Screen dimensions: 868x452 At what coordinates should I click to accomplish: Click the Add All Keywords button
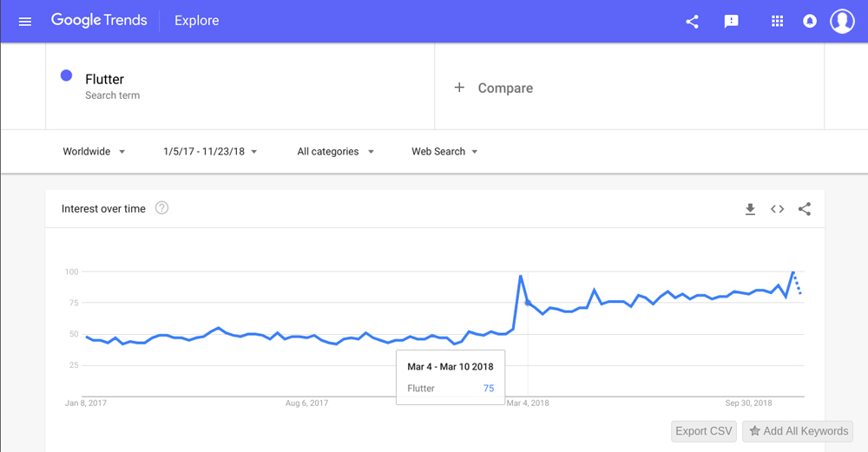coord(798,431)
